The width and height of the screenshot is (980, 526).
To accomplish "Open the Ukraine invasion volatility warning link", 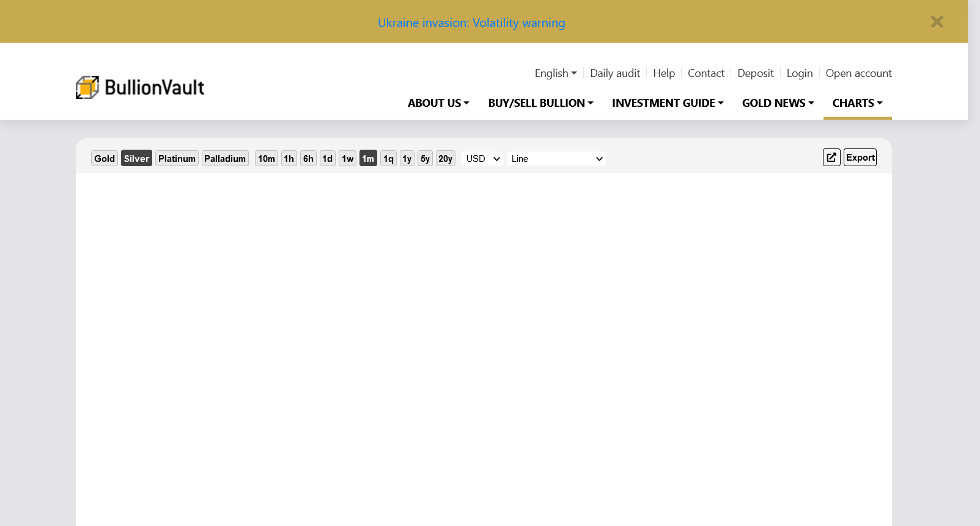I will [471, 23].
